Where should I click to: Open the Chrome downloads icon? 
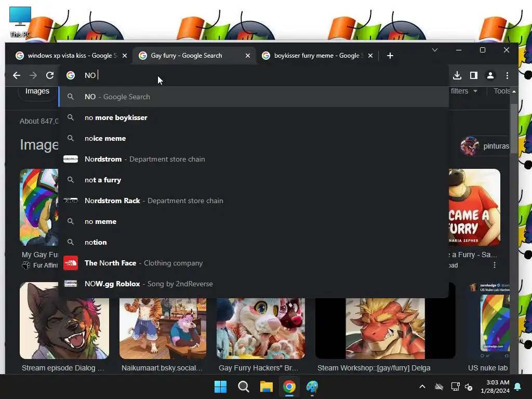point(457,75)
